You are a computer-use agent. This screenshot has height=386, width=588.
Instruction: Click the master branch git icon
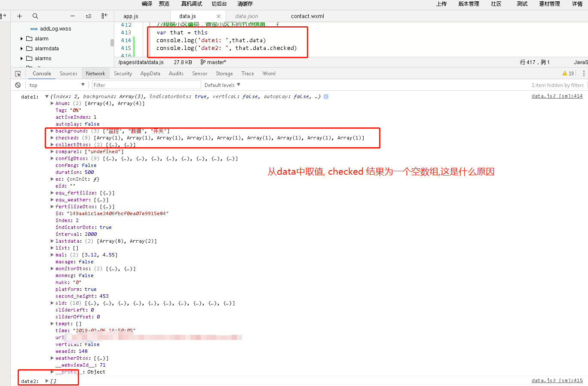pyautogui.click(x=203, y=62)
